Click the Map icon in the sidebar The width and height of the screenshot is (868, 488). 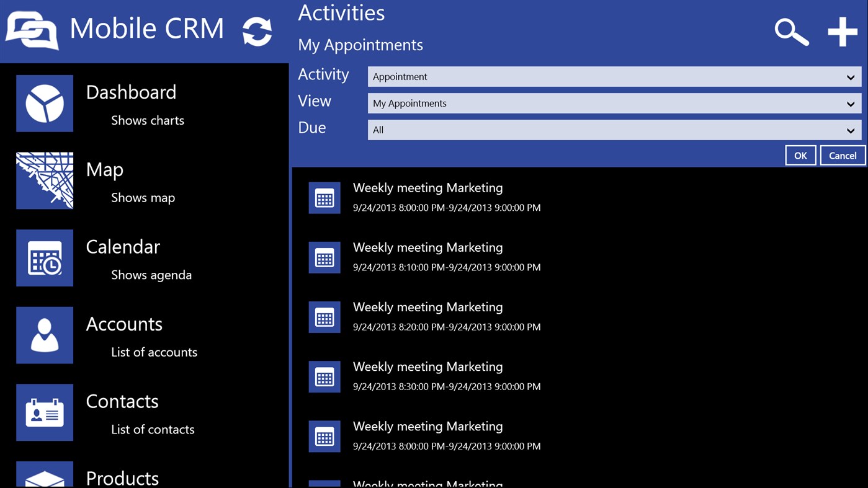coord(44,180)
